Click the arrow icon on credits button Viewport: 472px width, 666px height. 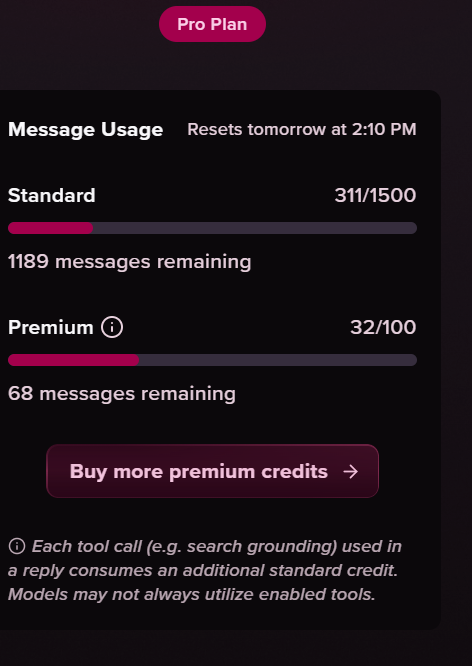pyautogui.click(x=350, y=471)
